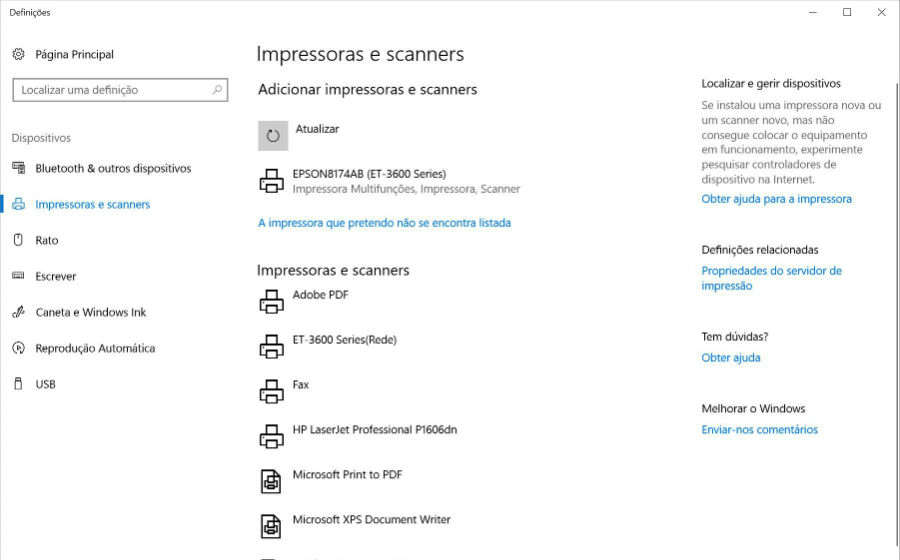The height and width of the screenshot is (560, 900).
Task: Click the search magnifier icon
Action: 217,90
